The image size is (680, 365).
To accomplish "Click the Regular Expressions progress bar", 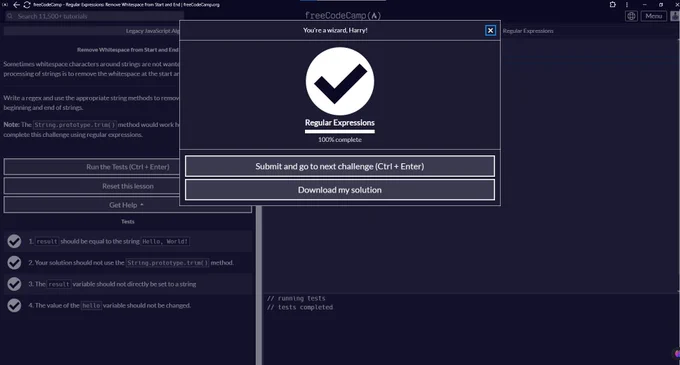I will point(340,131).
